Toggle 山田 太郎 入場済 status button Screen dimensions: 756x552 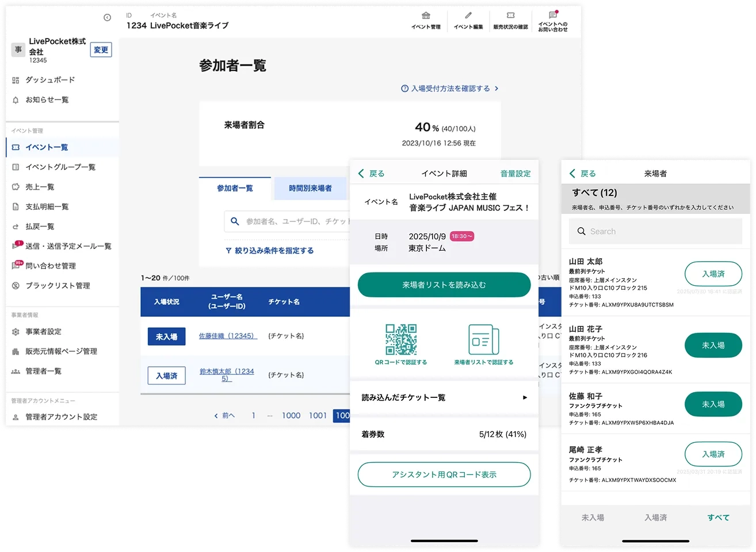(713, 274)
